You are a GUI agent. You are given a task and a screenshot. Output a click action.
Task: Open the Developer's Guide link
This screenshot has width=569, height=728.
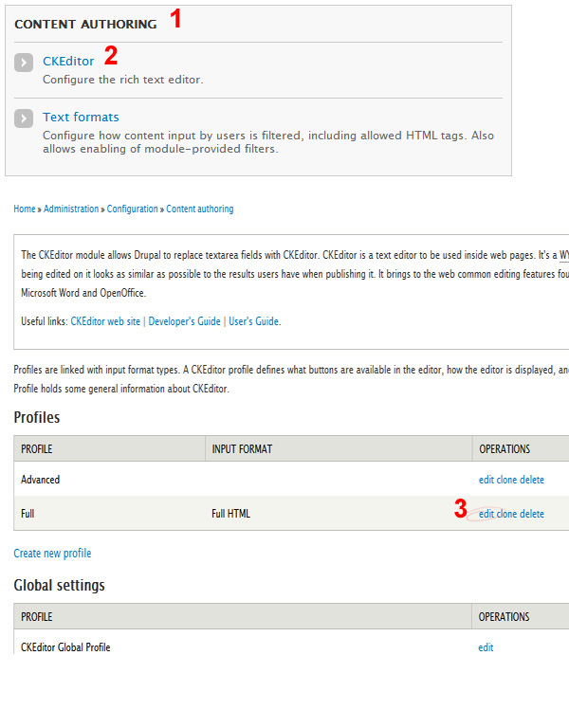pos(184,321)
